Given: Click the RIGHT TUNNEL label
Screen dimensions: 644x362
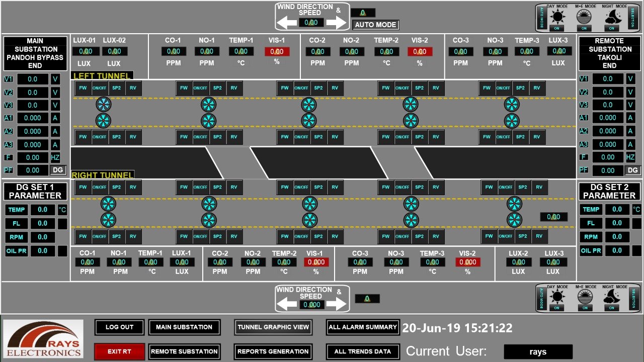Looking at the screenshot, I should click(x=103, y=175).
